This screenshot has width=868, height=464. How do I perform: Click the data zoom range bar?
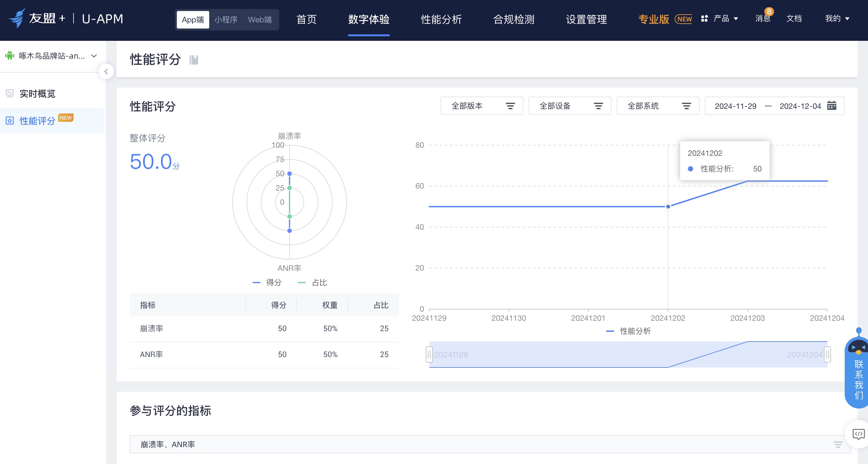point(628,354)
